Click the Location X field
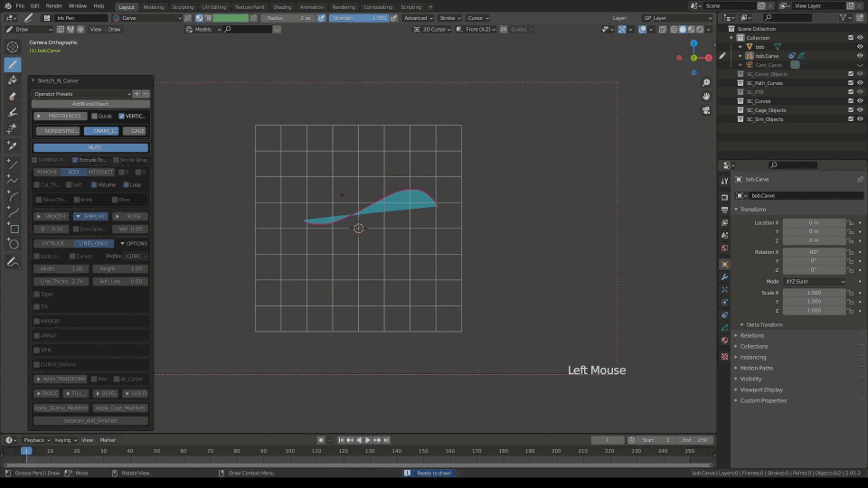Image resolution: width=868 pixels, height=488 pixels. click(x=814, y=222)
